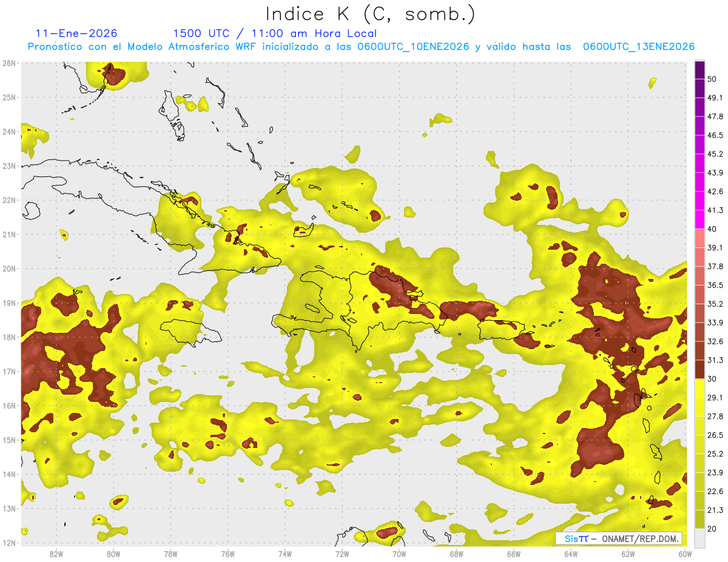
Task: Click the "62W" longitude label
Action: coord(628,554)
